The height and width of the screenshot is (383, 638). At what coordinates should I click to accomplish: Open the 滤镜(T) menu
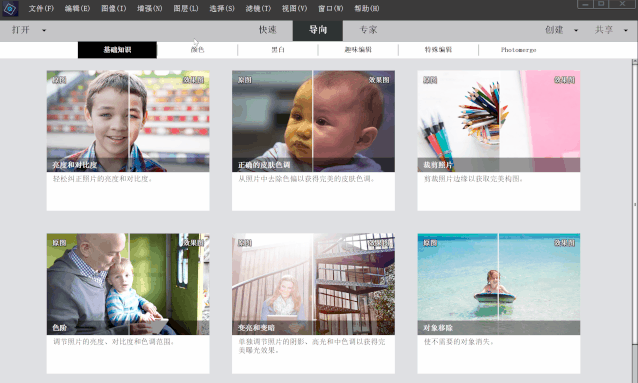[x=258, y=8]
